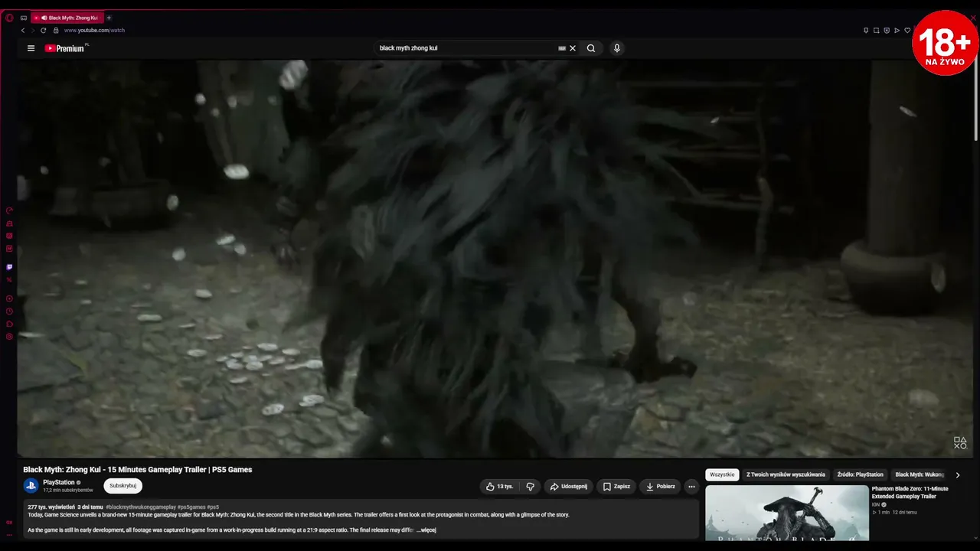Open Phantom Blade Zero 11-Minute trailer title
The height and width of the screenshot is (551, 980).
910,492
